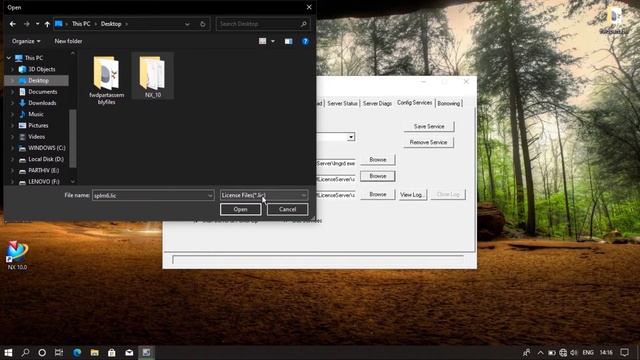The image size is (640, 360).
Task: Refresh the Desktop folder view
Action: click(x=202, y=24)
